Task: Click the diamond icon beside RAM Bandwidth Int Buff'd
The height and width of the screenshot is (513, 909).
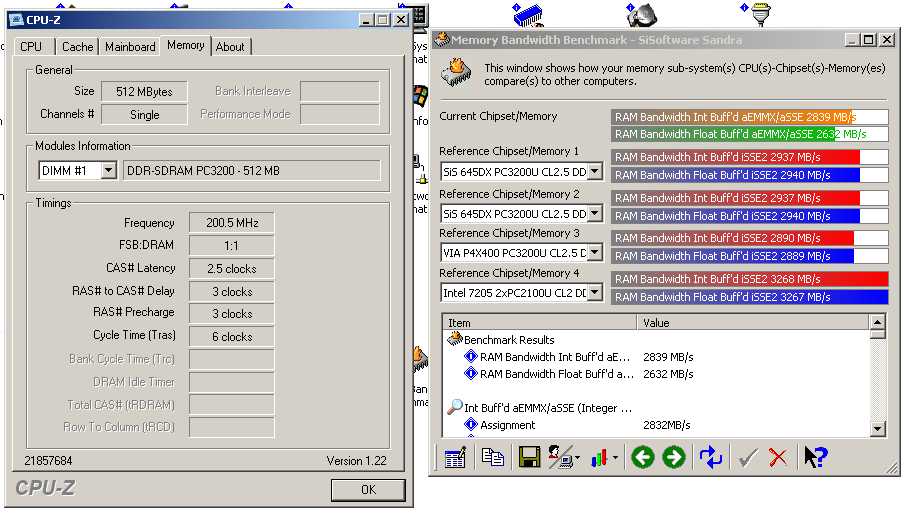Action: point(471,356)
